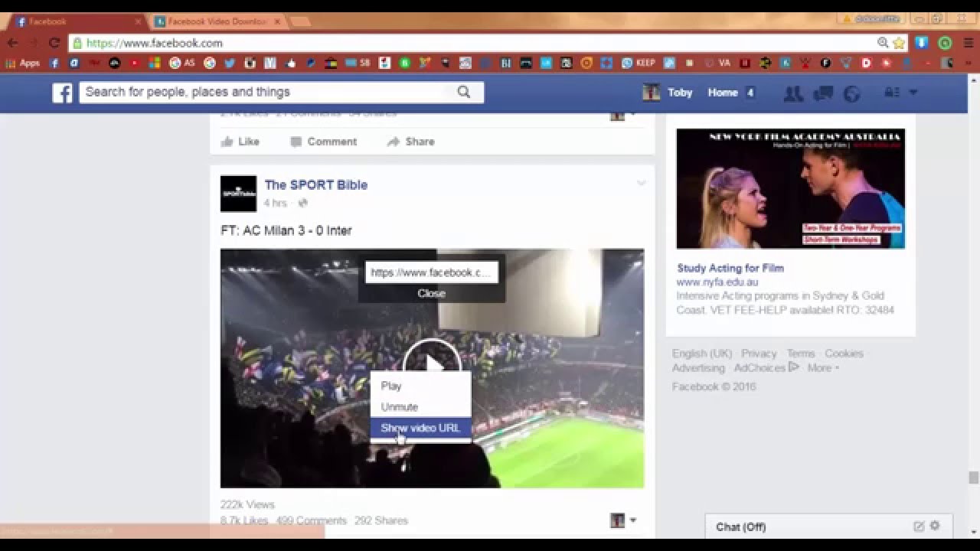Bookmark the page with the star icon

tap(899, 43)
